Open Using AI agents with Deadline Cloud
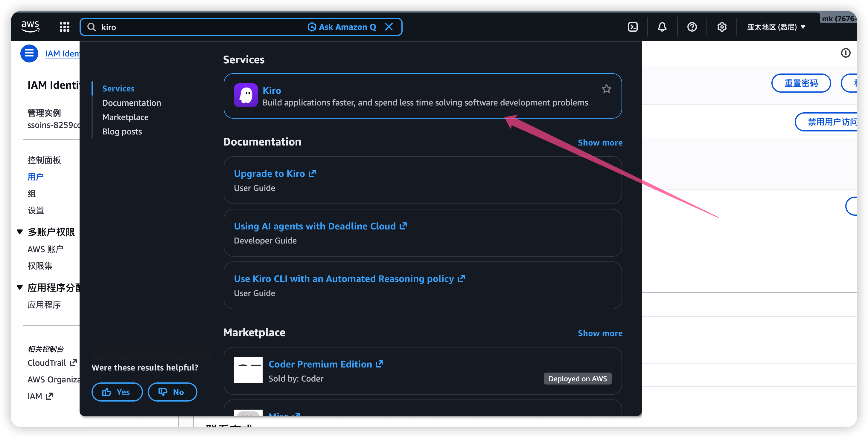 [x=320, y=226]
